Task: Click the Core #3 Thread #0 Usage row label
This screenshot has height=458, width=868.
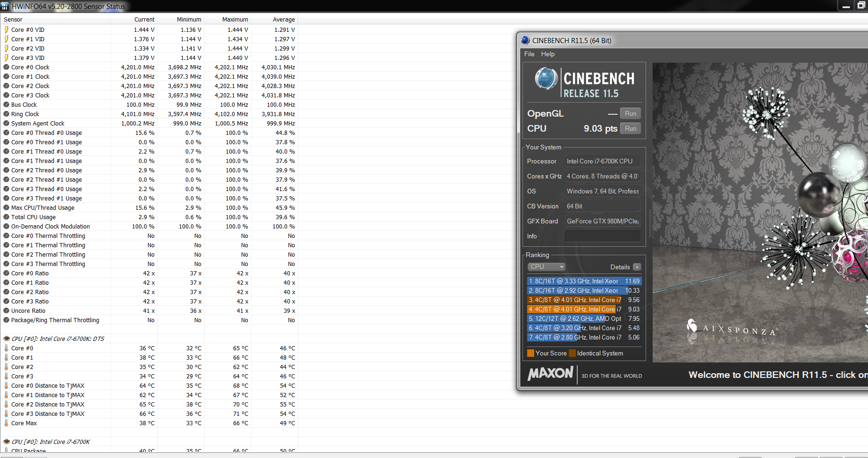Action: click(46, 189)
